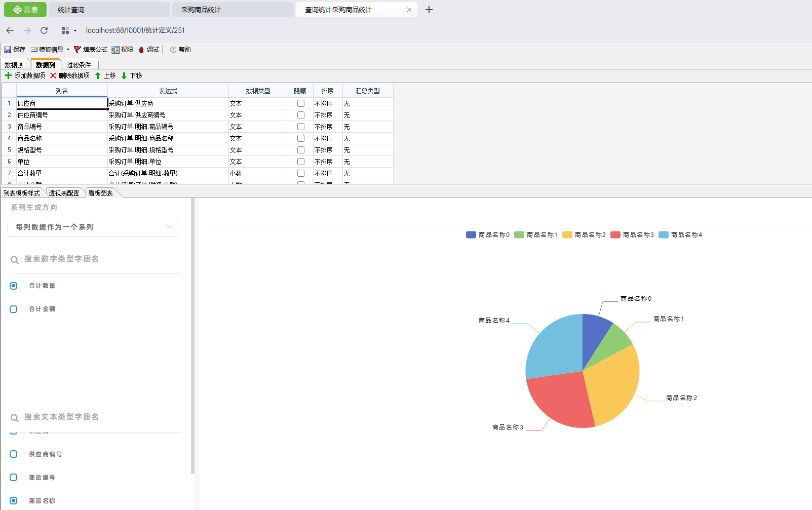
Task: Add a data item with 添加数据项
Action: [25, 75]
